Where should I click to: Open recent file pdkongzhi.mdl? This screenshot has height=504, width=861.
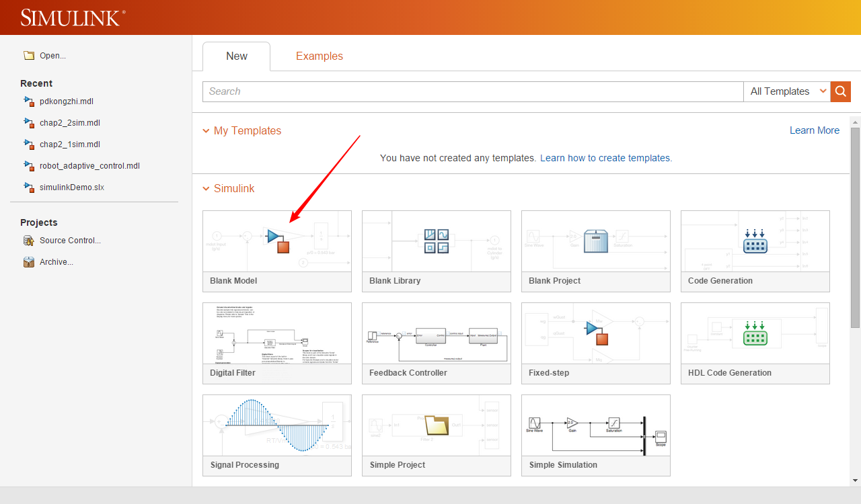[x=67, y=101]
